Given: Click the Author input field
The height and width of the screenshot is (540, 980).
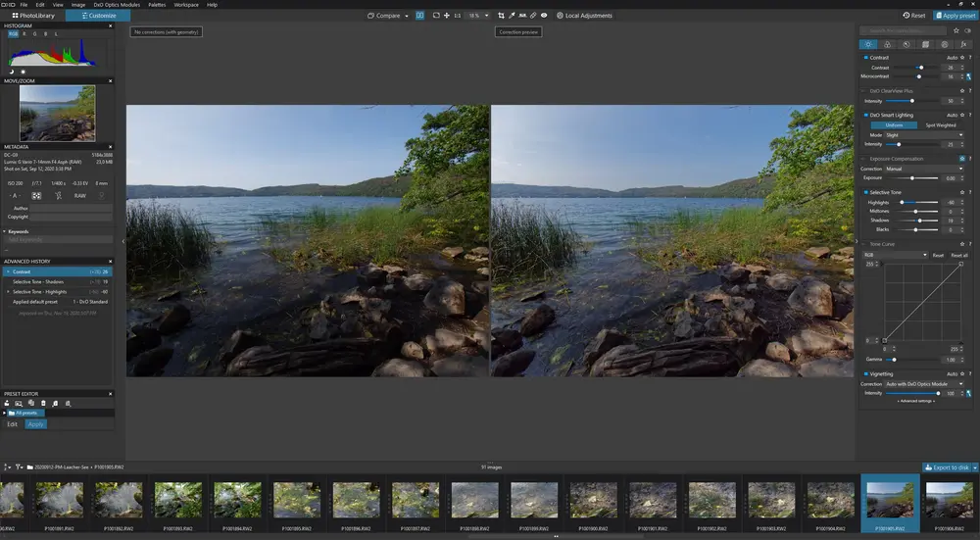Looking at the screenshot, I should 72,208.
